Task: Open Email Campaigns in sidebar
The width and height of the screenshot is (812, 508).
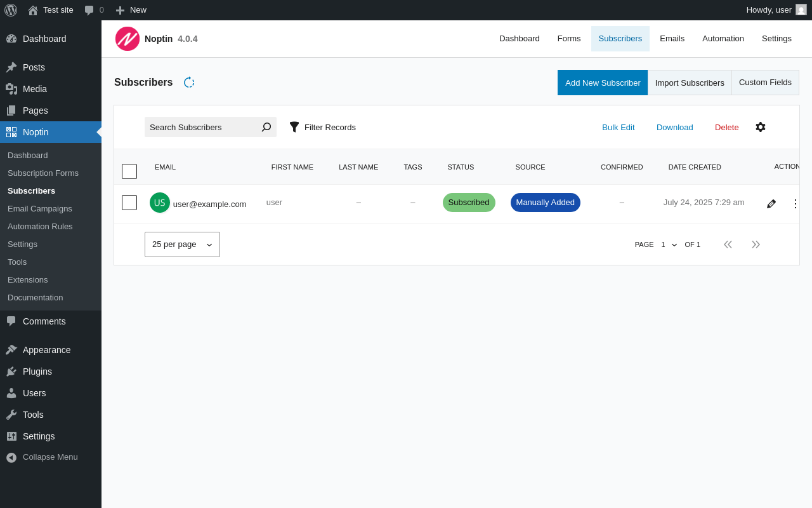Action: pos(40,208)
